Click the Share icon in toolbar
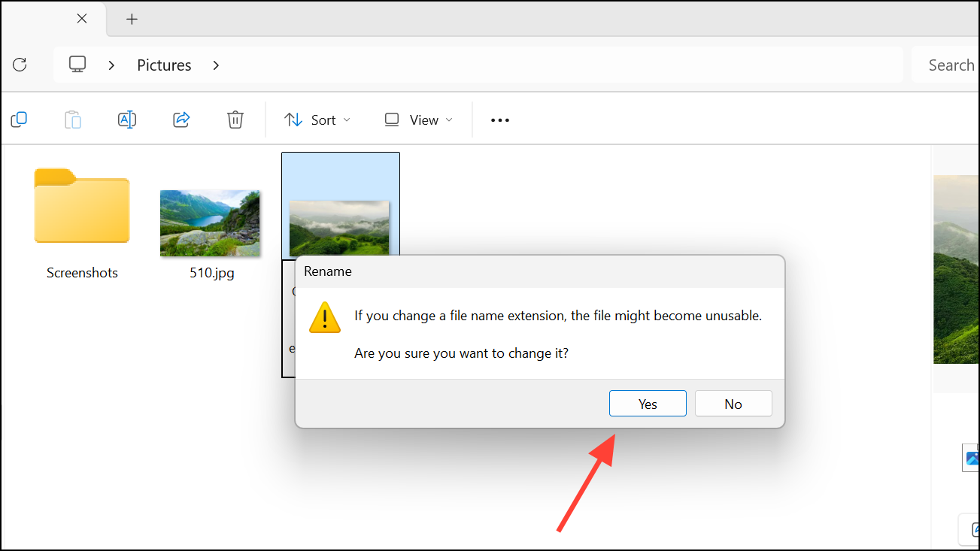The width and height of the screenshot is (980, 551). [x=181, y=120]
